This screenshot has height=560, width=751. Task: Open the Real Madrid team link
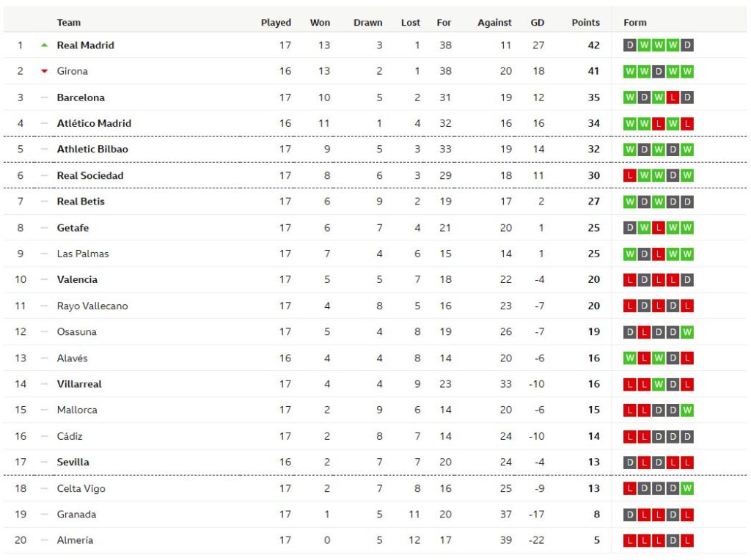[85, 45]
